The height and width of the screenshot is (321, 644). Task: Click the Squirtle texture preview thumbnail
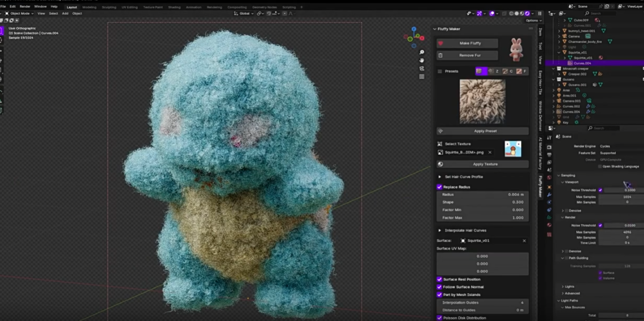point(513,149)
